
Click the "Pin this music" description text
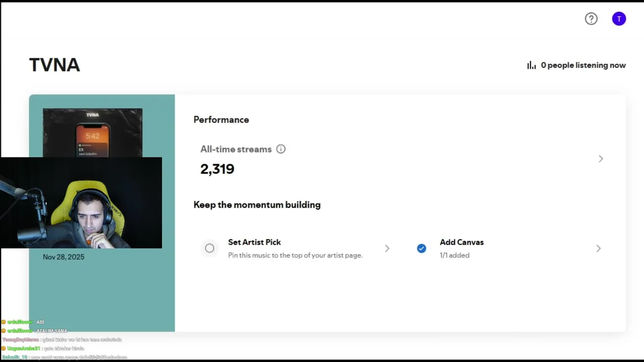coord(295,255)
